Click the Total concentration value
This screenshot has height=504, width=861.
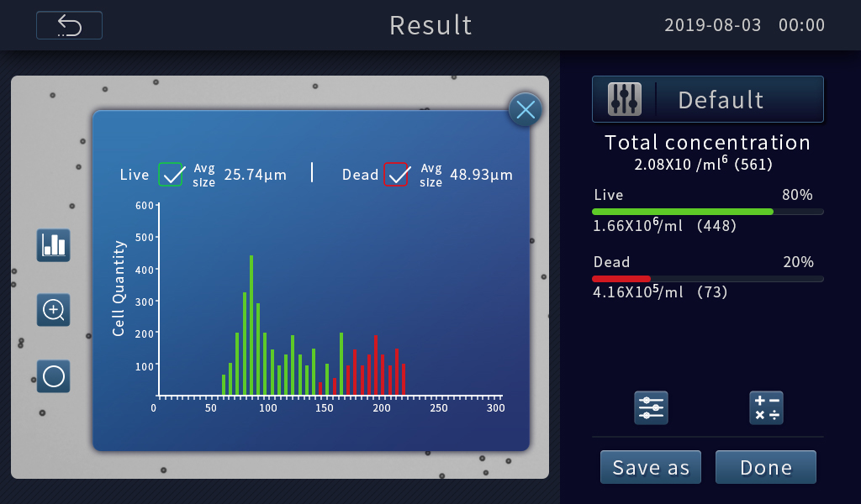(x=707, y=164)
